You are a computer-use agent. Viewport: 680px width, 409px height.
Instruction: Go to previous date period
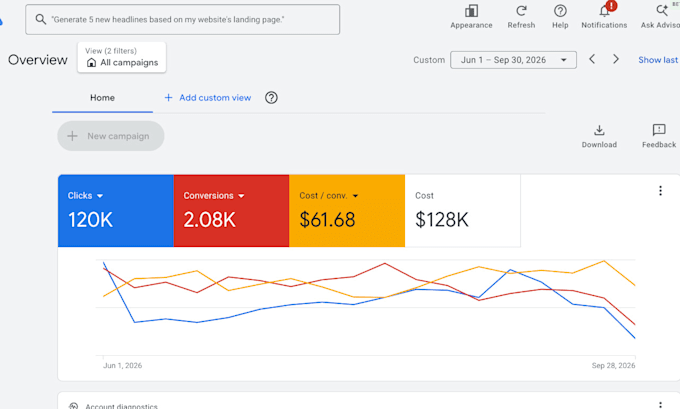click(x=592, y=59)
